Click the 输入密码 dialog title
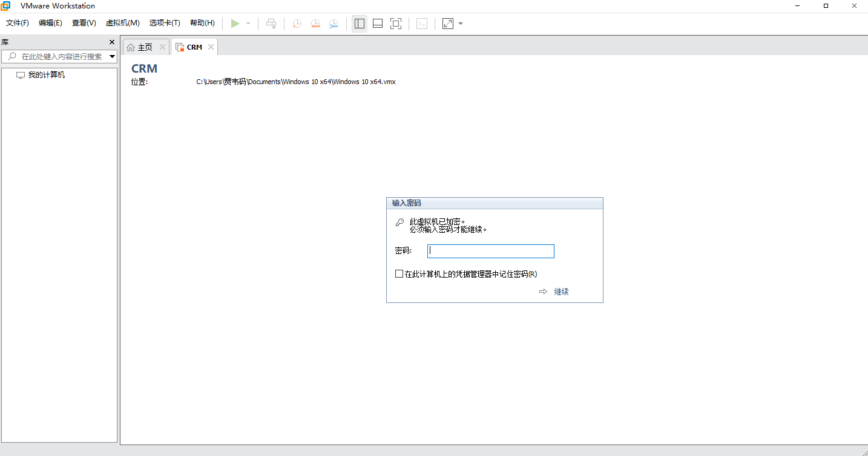This screenshot has width=868, height=456. 406,203
